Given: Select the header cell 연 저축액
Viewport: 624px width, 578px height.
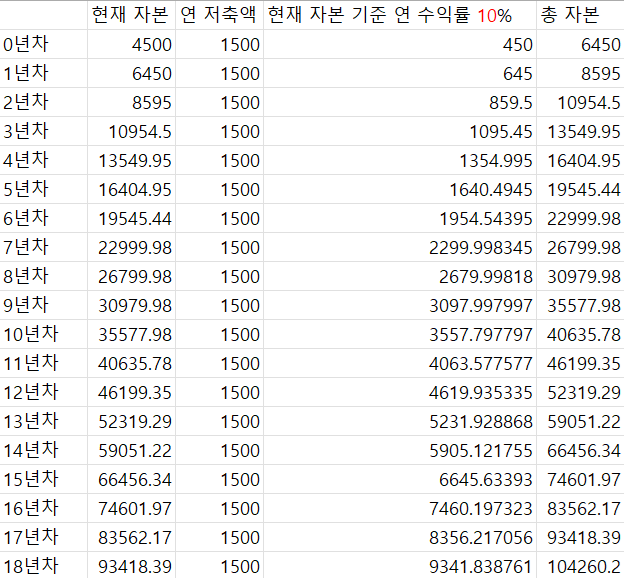Looking at the screenshot, I should [219, 15].
